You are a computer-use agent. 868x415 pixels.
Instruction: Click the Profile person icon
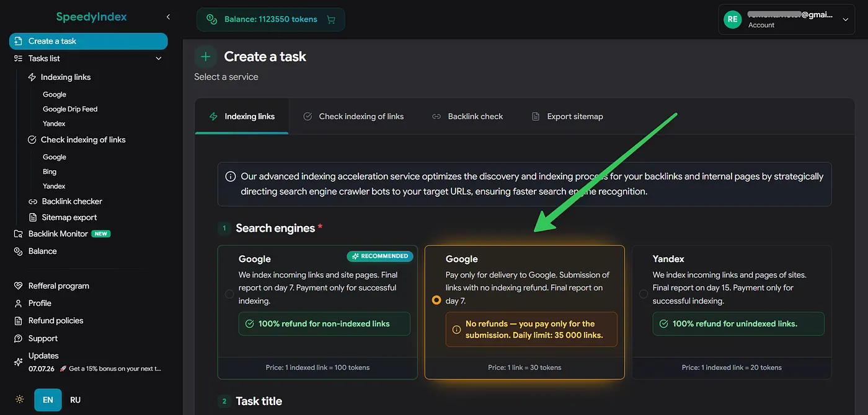pyautogui.click(x=18, y=303)
